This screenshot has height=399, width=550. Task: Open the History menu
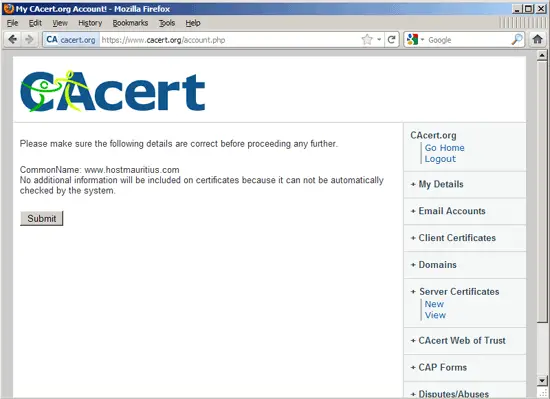click(90, 23)
